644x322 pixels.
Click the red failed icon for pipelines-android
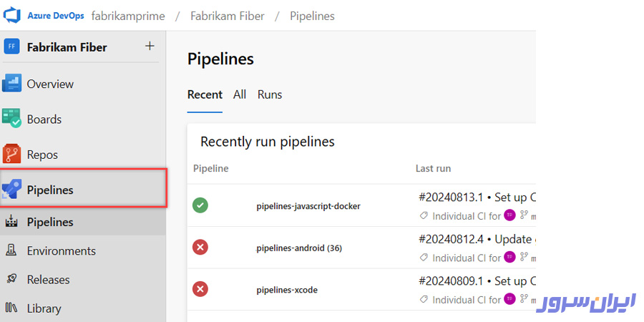[x=200, y=248]
